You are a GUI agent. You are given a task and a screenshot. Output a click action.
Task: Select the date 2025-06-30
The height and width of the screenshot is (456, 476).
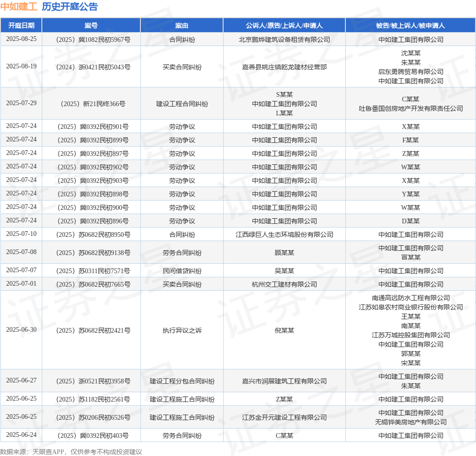pos(21,329)
